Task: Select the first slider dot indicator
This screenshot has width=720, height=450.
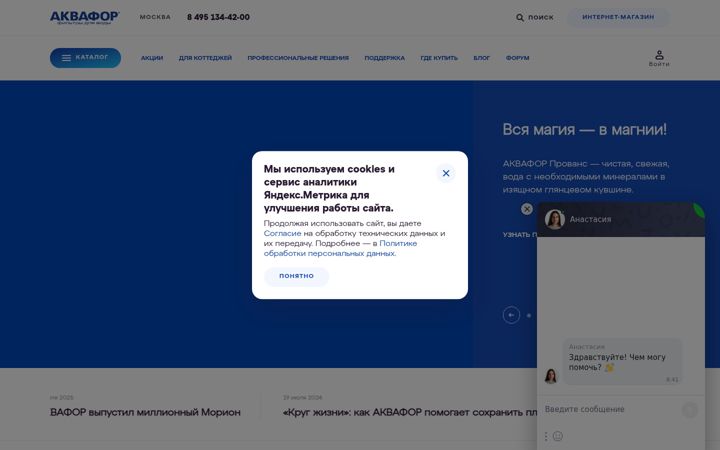Action: click(529, 315)
